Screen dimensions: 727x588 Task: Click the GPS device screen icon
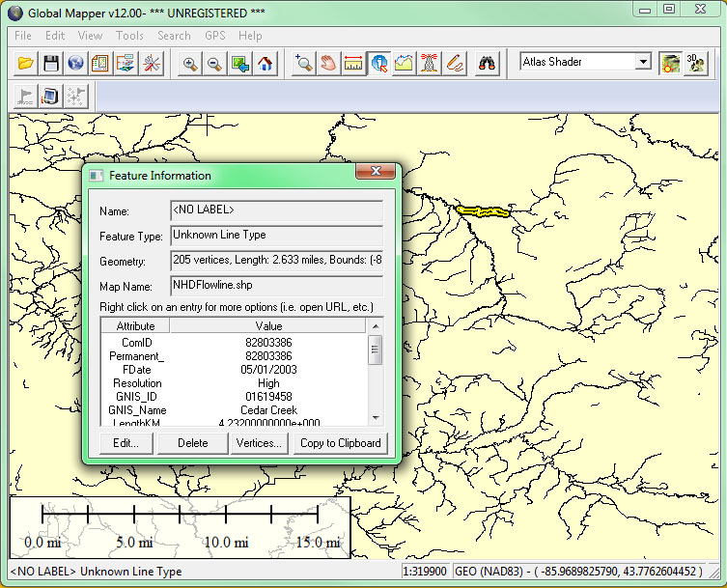click(x=50, y=97)
